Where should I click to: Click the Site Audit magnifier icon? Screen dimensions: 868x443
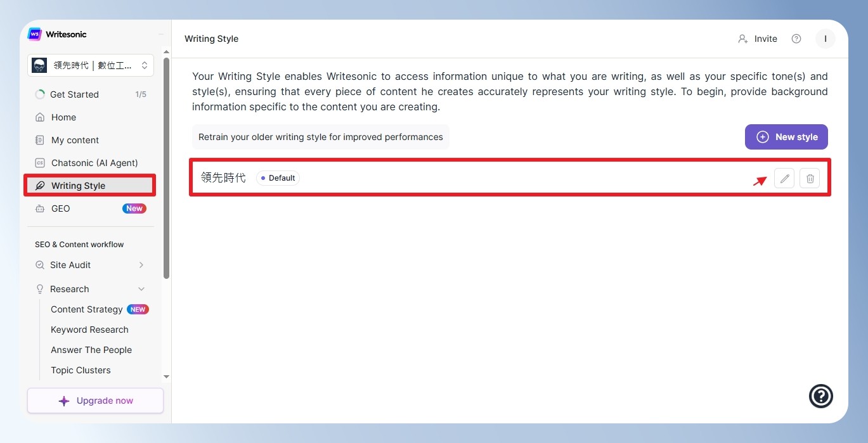coord(40,265)
